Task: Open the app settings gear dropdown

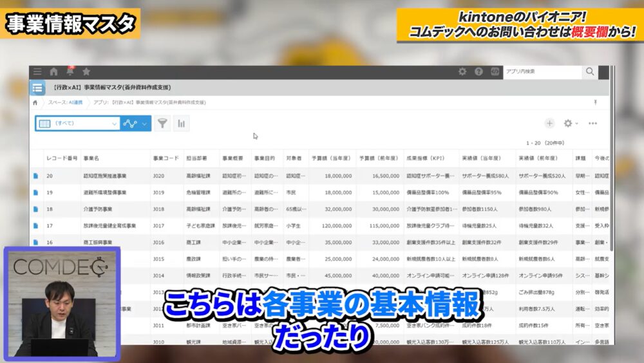Action: pyautogui.click(x=571, y=123)
